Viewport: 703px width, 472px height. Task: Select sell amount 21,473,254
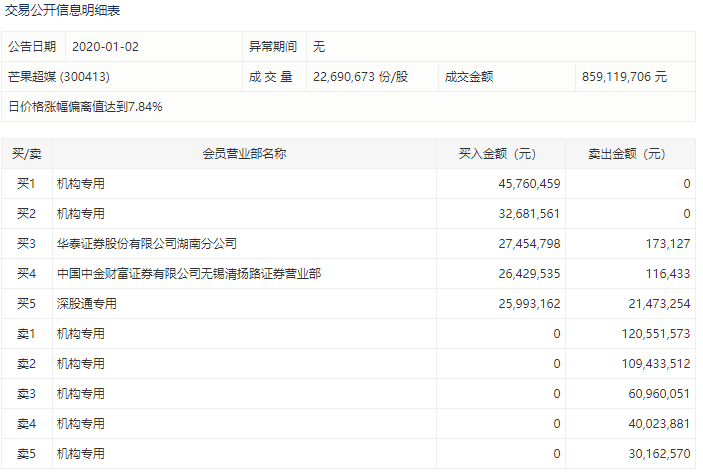[x=660, y=304]
